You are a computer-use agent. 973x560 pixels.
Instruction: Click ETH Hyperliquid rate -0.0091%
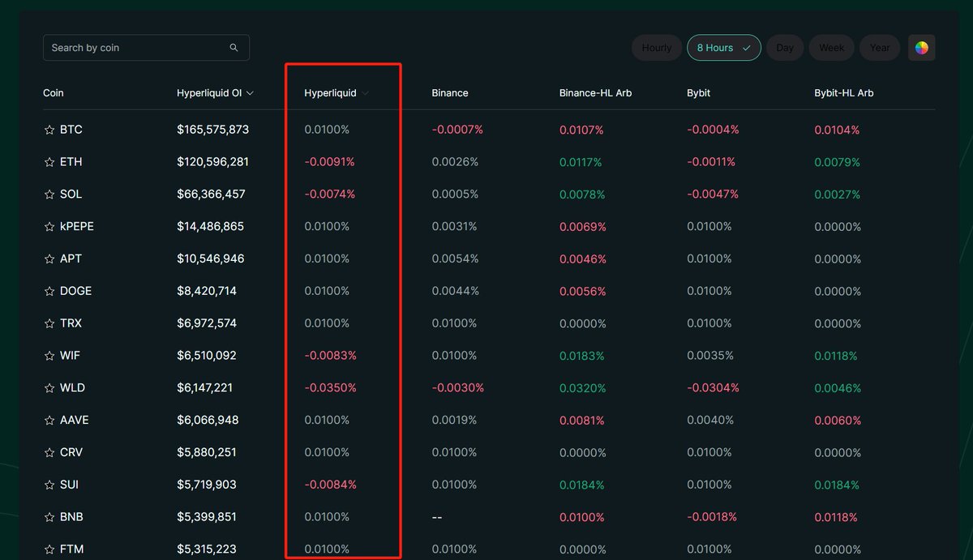(330, 162)
